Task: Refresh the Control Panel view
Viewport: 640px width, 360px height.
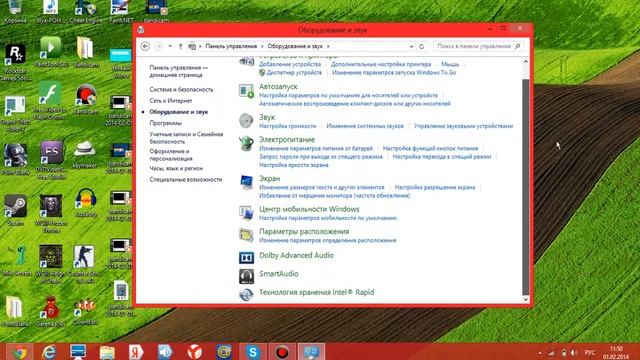Action: coord(422,47)
